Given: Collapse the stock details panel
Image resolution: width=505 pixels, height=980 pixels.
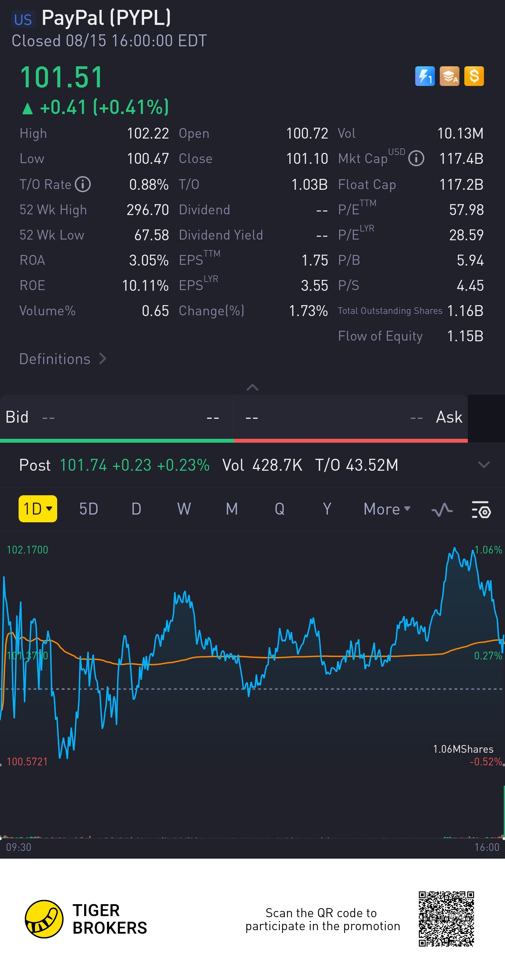Looking at the screenshot, I should 252,387.
